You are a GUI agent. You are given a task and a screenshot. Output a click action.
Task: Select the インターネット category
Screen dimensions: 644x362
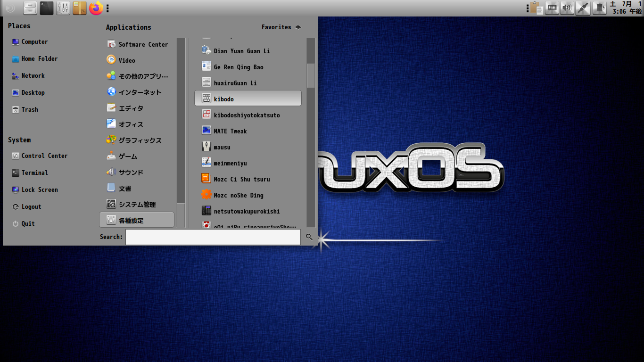(137, 92)
